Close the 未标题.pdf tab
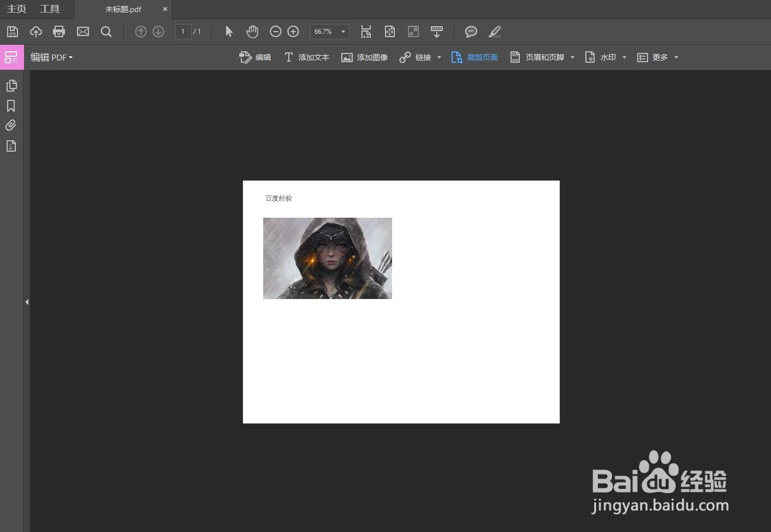Viewport: 771px width, 532px height. tap(165, 9)
